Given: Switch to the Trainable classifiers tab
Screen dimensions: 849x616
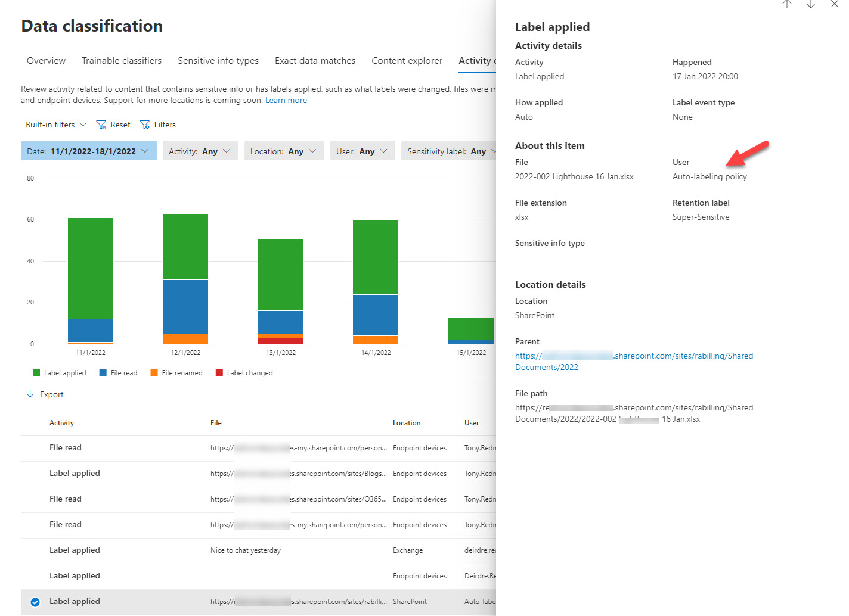Looking at the screenshot, I should [x=122, y=60].
